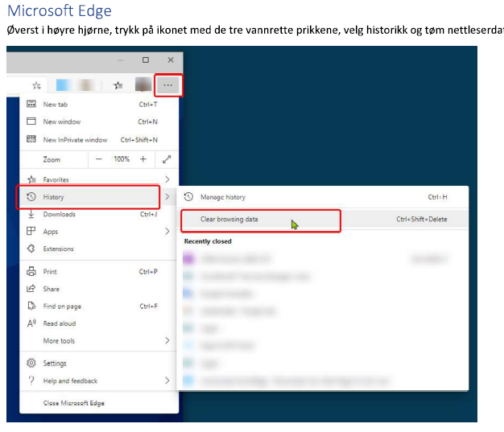Expand the Apps submenu chevron

167,231
